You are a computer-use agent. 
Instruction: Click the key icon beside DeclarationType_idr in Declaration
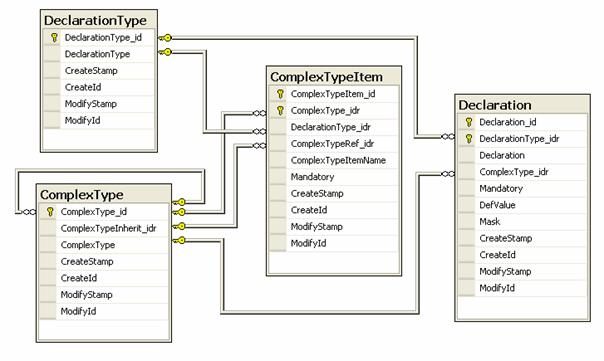[469, 139]
